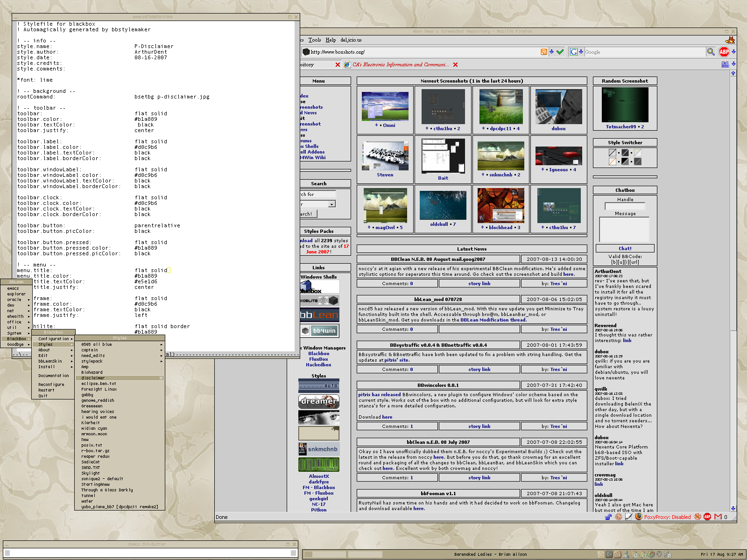Screen dimensions: 747x560
Task: Click the command prompt tray icon
Action: coord(609,554)
